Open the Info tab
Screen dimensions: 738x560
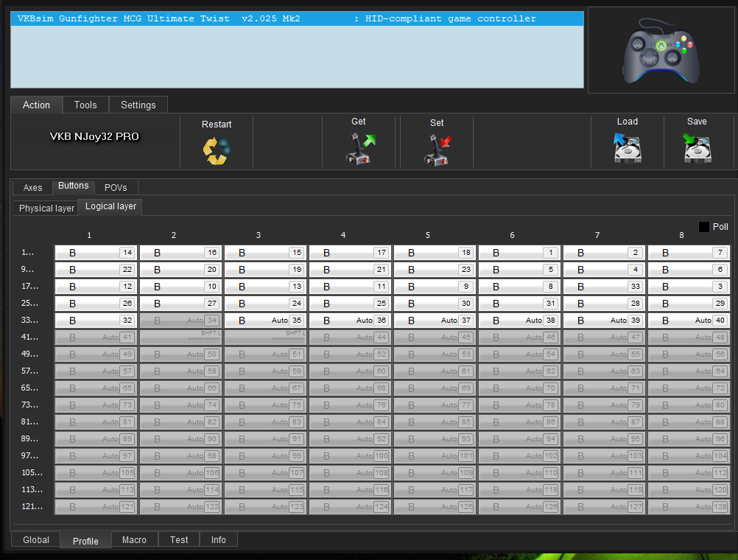click(x=219, y=540)
